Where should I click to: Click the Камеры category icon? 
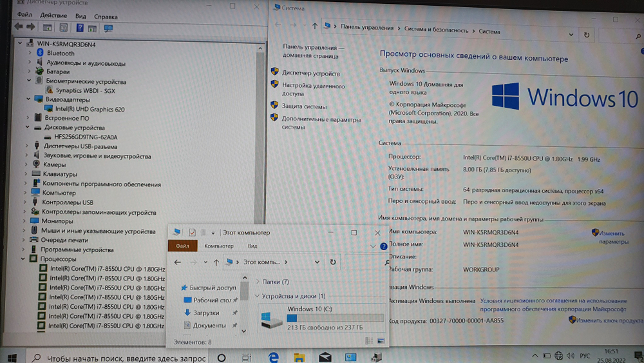(x=37, y=164)
